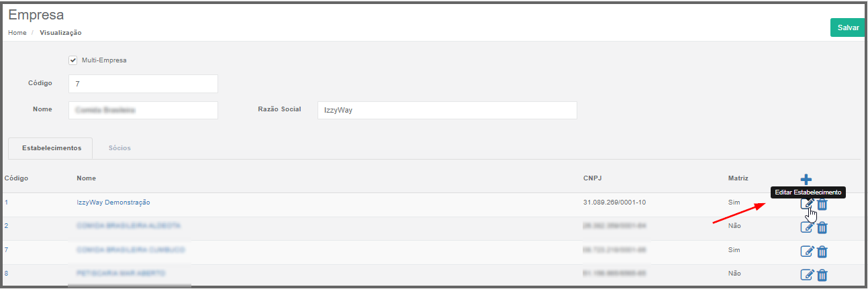
Task: Open the edit icon for establishment code 2
Action: click(808, 227)
